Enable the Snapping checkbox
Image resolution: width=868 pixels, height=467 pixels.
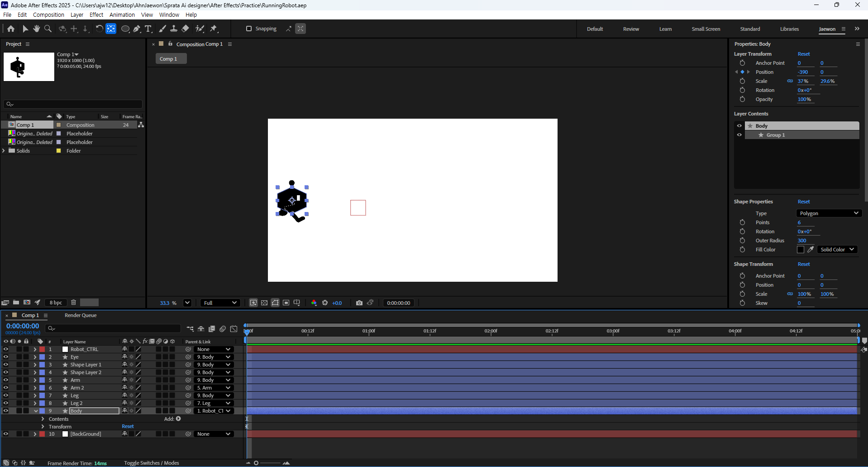click(248, 29)
